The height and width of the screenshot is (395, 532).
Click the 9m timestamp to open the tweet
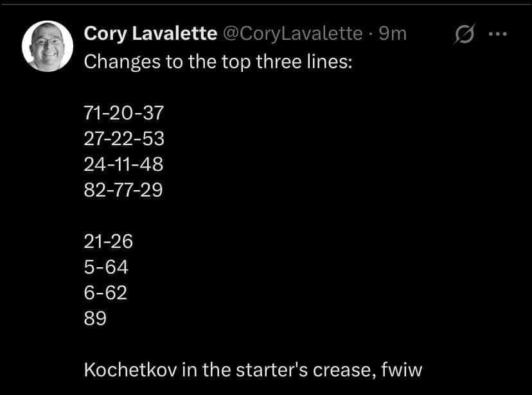tap(393, 34)
